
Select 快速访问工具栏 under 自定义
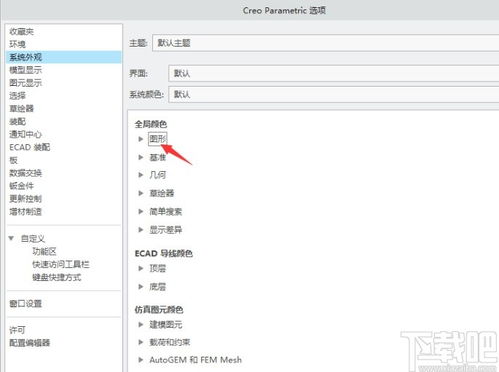61,264
